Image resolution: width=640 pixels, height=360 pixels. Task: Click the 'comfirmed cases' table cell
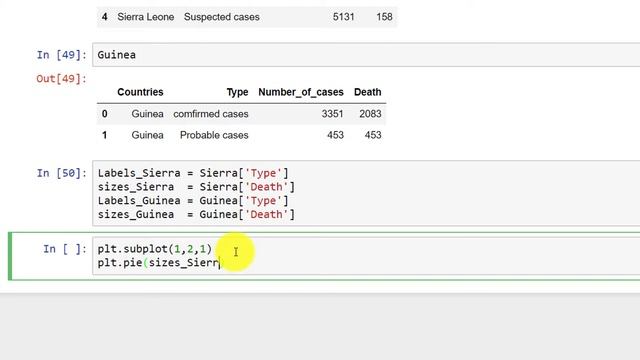point(211,114)
